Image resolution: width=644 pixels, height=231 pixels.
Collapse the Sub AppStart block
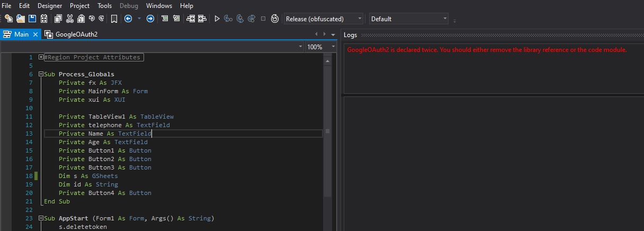[x=41, y=218]
